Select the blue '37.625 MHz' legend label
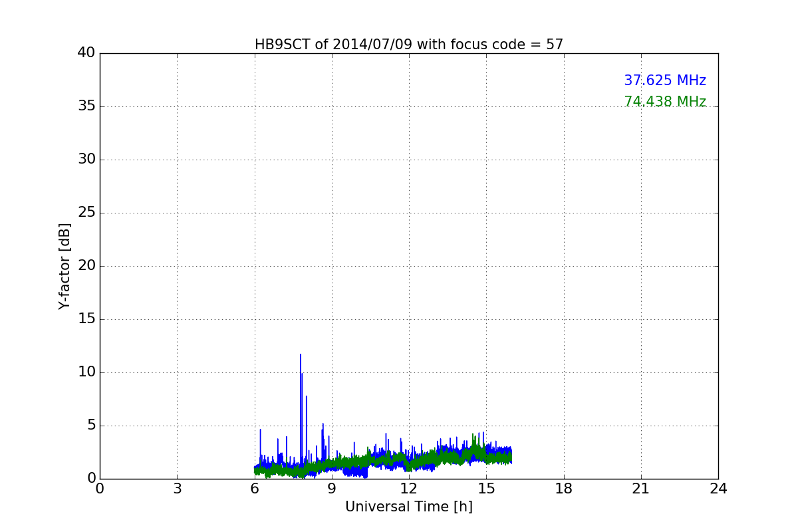The image size is (798, 532). pyautogui.click(x=665, y=80)
